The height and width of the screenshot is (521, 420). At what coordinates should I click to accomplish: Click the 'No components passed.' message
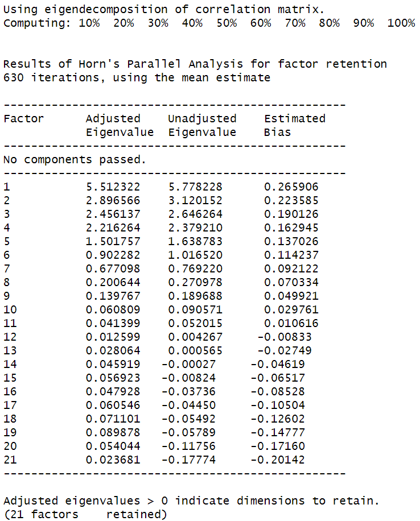tap(75, 160)
